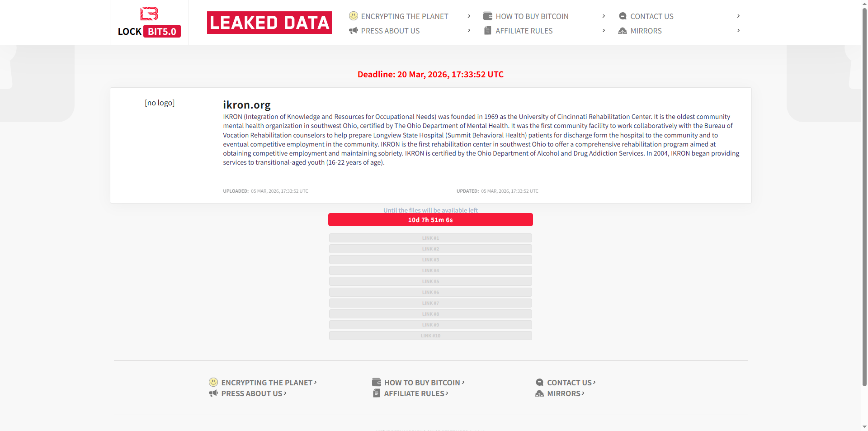
Task: Open Press About Us in the header menu
Action: pyautogui.click(x=390, y=31)
